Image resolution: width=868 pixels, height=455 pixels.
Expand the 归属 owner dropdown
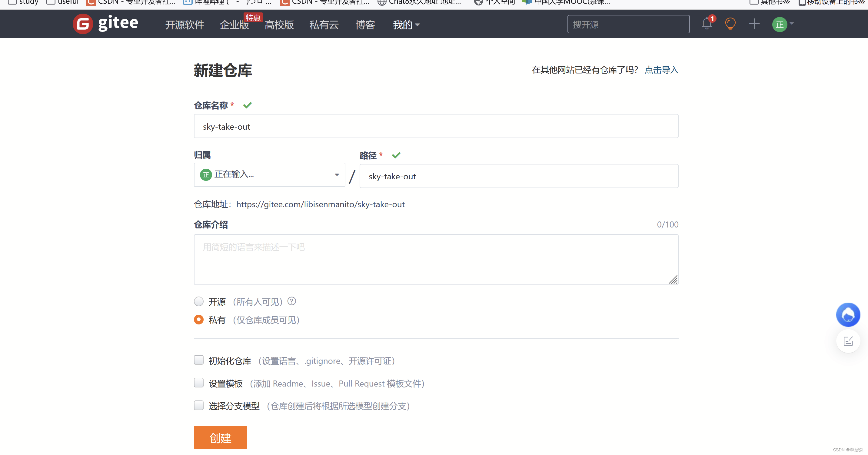[269, 174]
